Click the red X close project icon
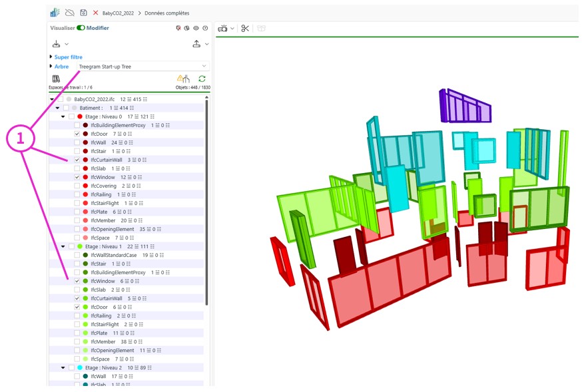Screen dimensions: 582x392 (96, 13)
